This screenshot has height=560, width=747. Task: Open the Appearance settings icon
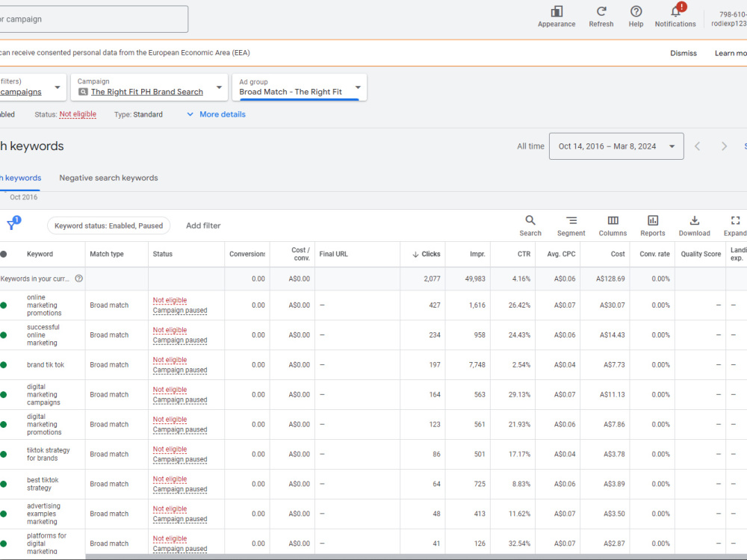tap(556, 11)
